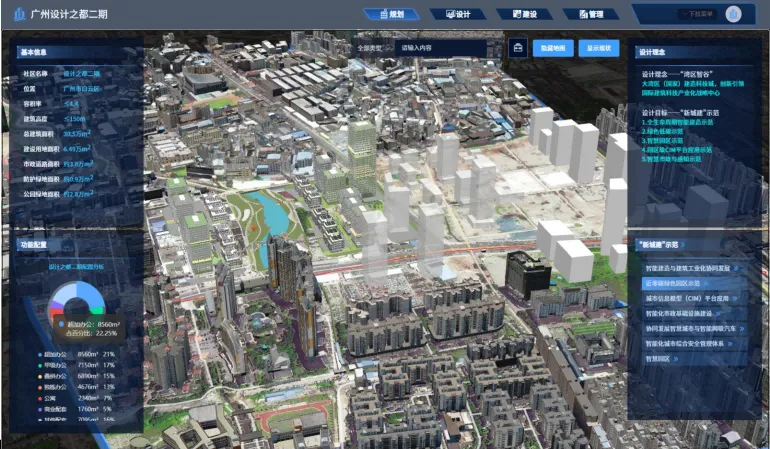The image size is (770, 449).
Task: Click the 请输入内容 search input field
Action: coord(440,47)
